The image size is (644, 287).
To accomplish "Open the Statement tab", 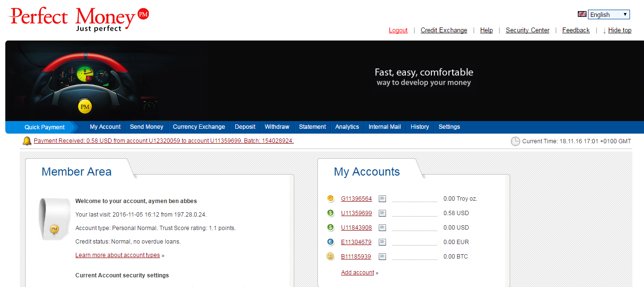I will [x=313, y=127].
